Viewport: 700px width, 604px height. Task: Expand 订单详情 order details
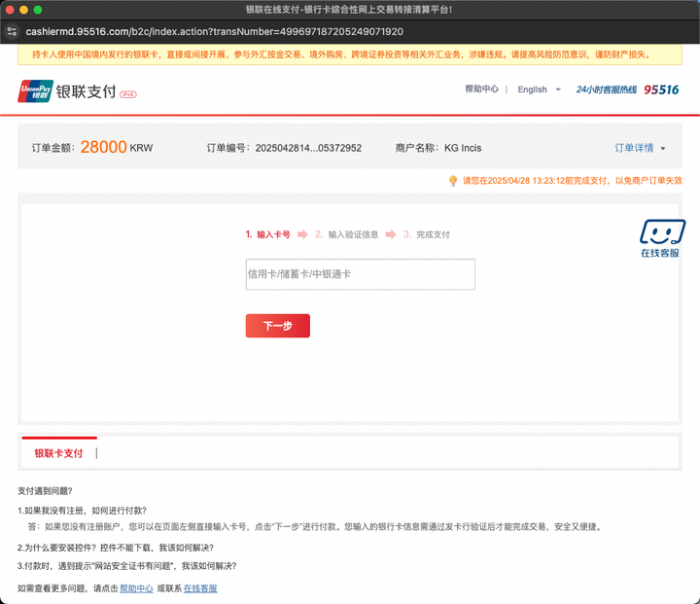click(x=640, y=148)
